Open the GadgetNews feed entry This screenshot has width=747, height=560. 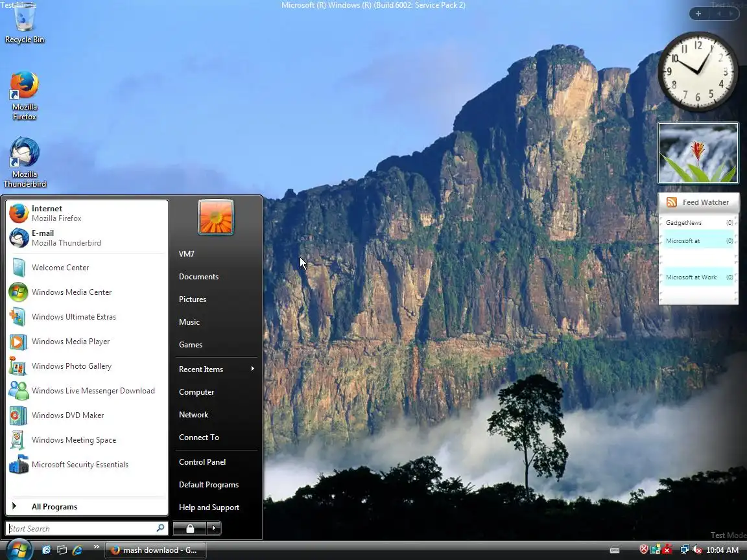pos(698,223)
